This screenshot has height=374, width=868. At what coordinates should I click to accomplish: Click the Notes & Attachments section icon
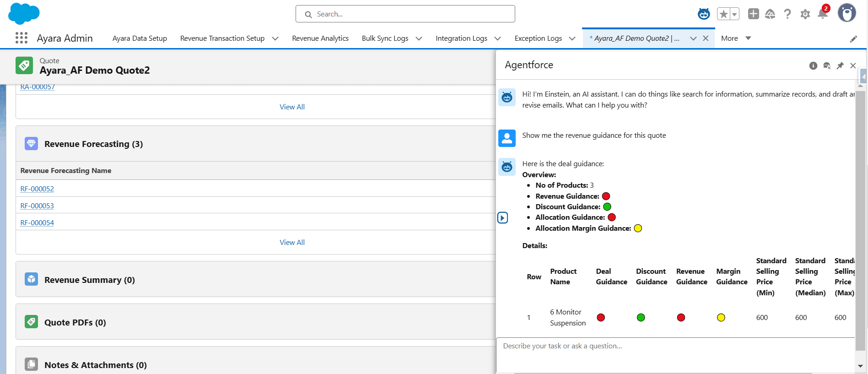31,364
